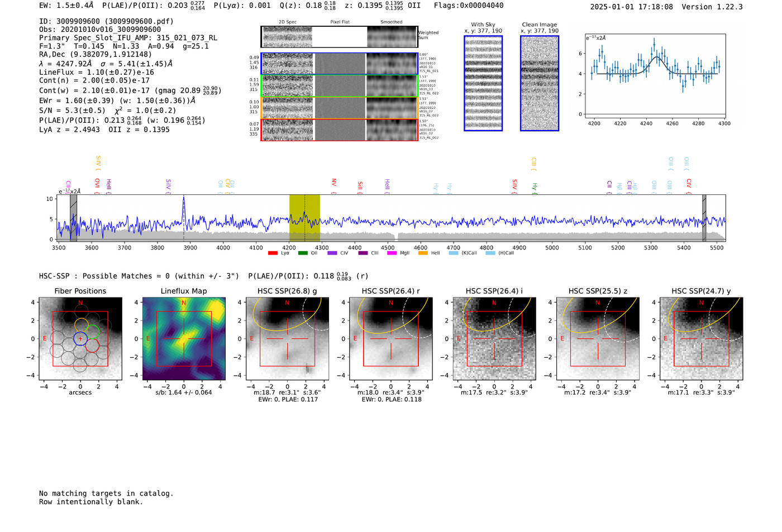Click the timestamp 2025-01-01 17:18:08
This screenshot has width=782, height=532.
(632, 7)
